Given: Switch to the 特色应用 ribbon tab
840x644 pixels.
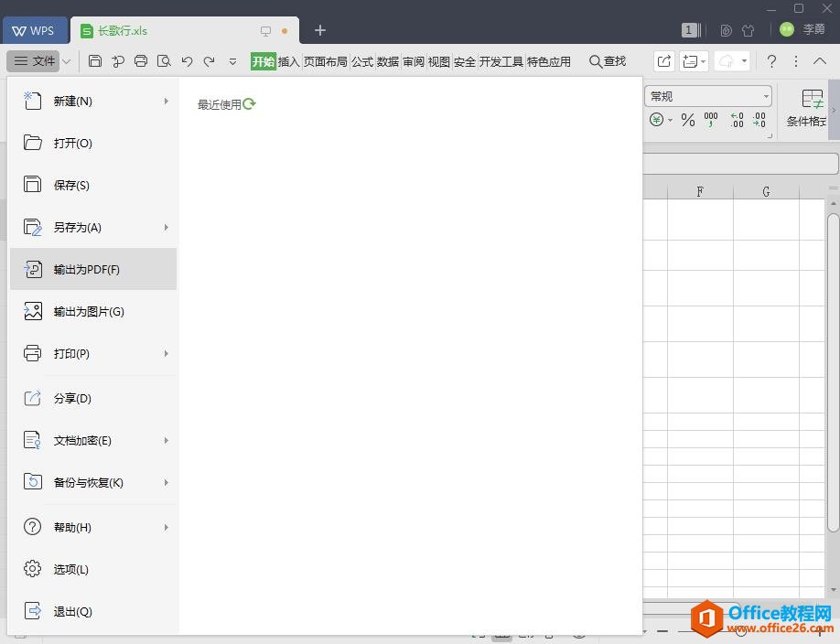Looking at the screenshot, I should click(549, 61).
